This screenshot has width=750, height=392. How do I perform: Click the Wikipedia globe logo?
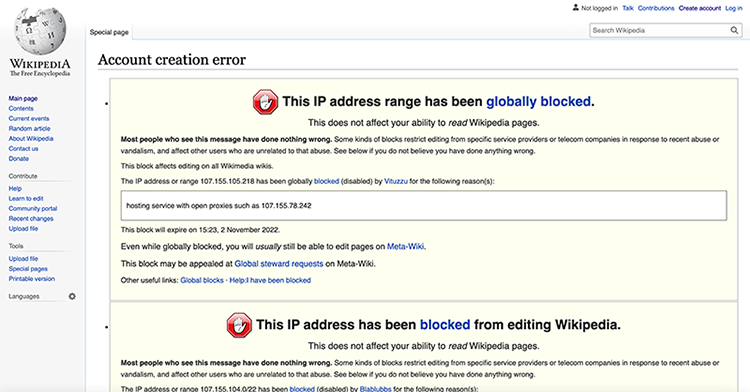[40, 32]
